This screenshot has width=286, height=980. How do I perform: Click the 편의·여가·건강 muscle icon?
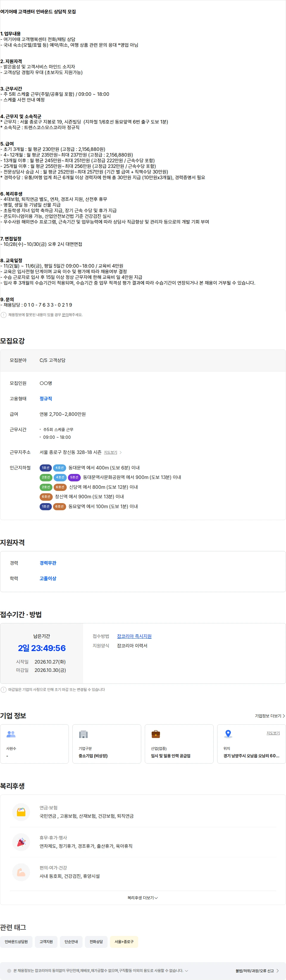pos(21,872)
